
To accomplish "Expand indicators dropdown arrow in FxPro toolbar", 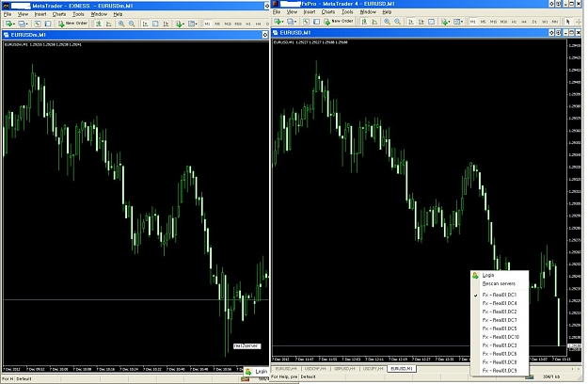I will (x=450, y=23).
